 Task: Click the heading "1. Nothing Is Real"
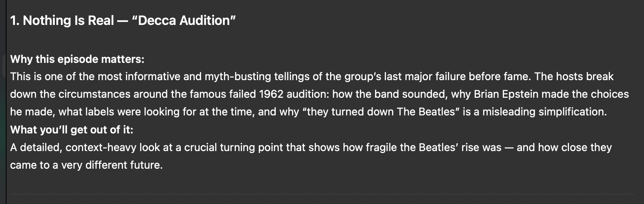point(62,20)
